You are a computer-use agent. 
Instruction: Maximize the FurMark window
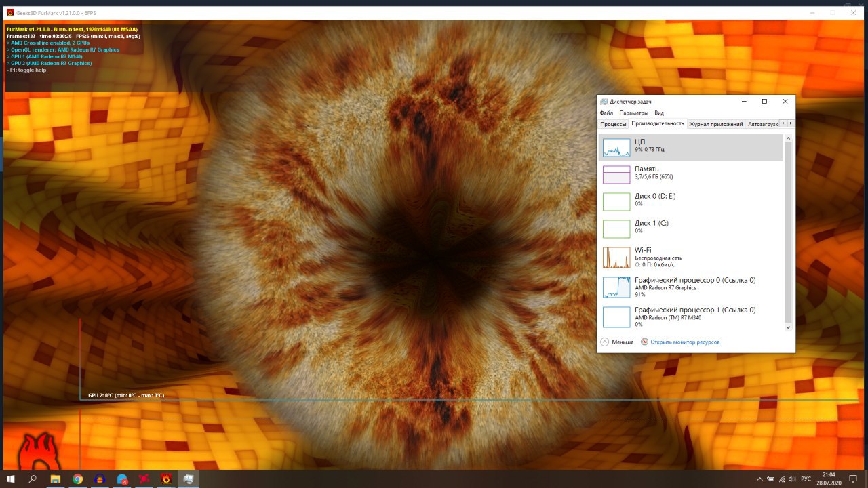pyautogui.click(x=833, y=12)
